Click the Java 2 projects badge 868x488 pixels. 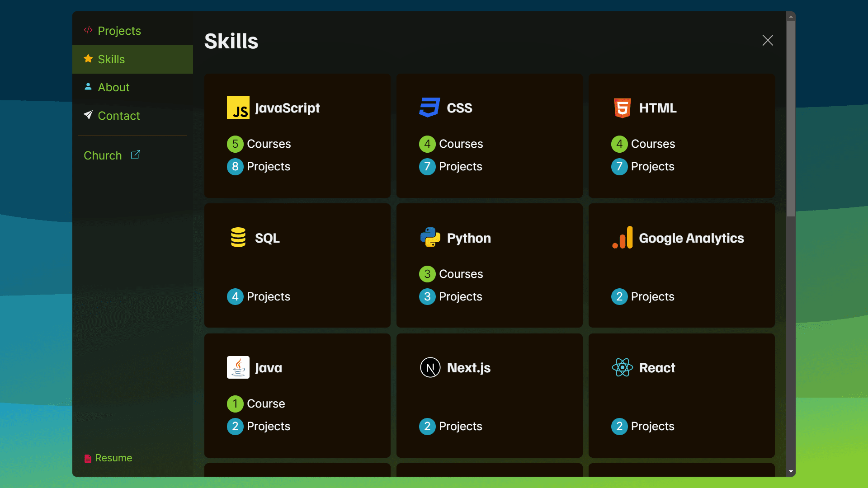coord(235,427)
